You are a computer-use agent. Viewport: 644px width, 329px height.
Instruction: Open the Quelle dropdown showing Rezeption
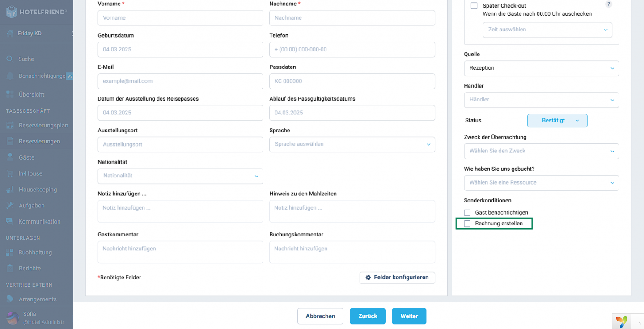click(542, 68)
